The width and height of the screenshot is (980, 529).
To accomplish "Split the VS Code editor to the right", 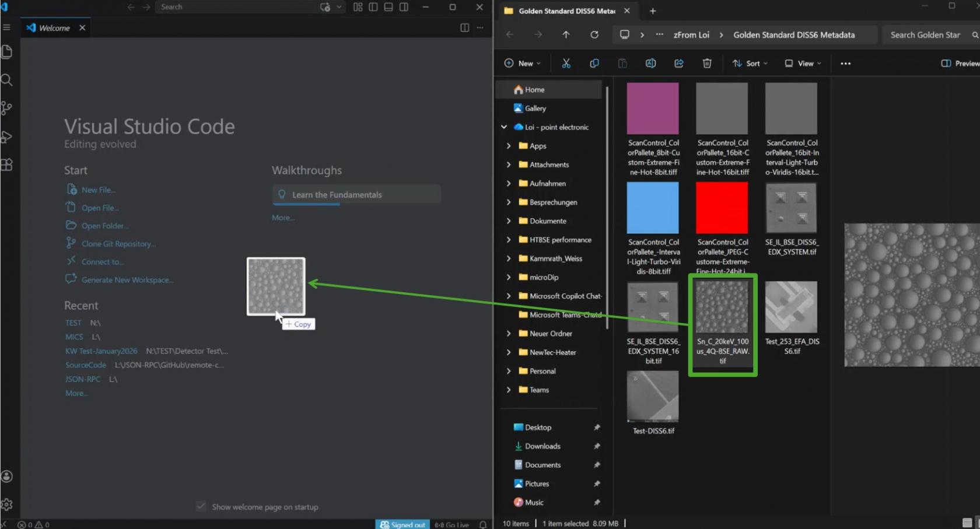I will 464,27.
